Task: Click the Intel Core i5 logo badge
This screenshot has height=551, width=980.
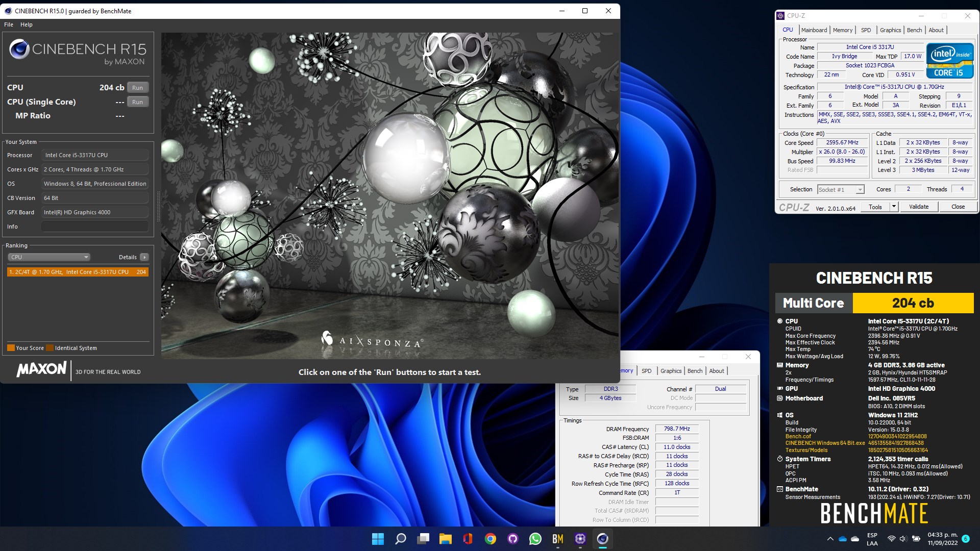Action: coord(950,61)
